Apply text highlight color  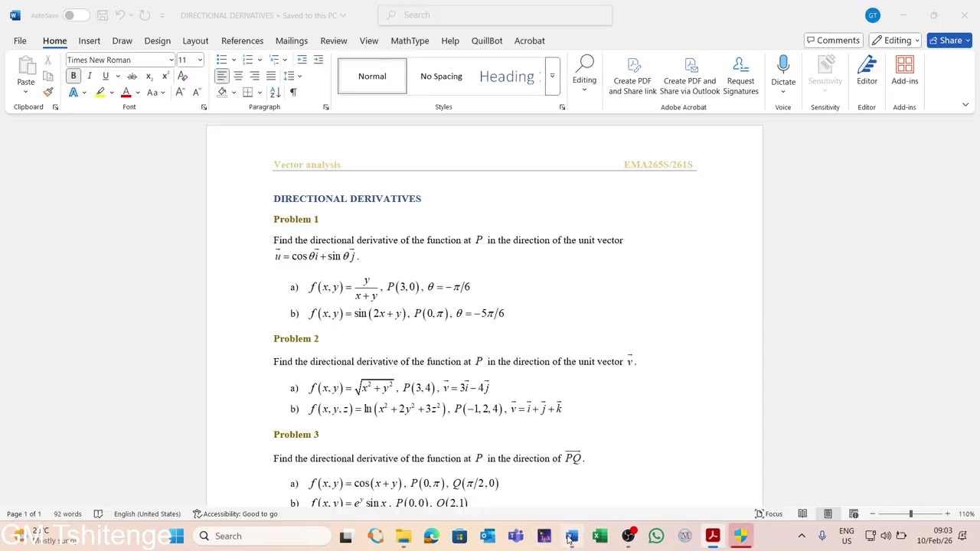tap(100, 92)
